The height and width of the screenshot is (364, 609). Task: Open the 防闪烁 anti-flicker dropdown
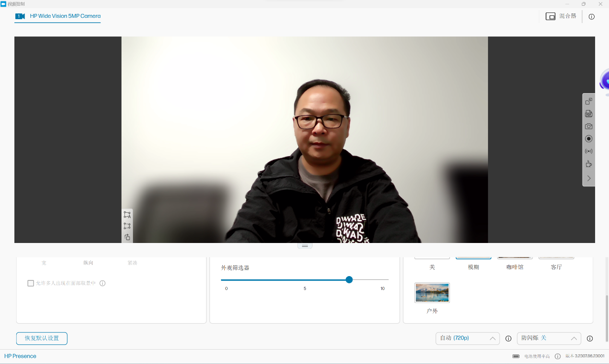[x=548, y=338]
